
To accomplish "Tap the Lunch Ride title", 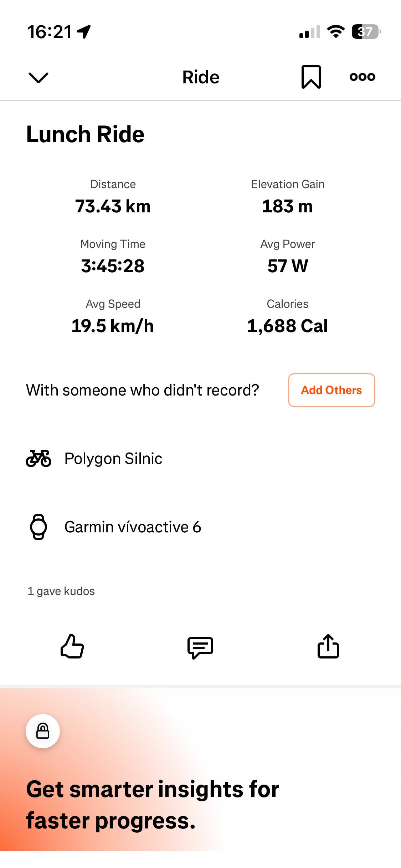I will click(85, 134).
